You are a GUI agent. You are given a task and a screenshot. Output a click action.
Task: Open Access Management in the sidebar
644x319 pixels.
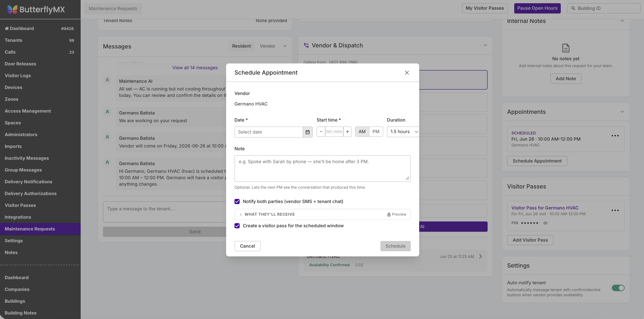coord(40,111)
